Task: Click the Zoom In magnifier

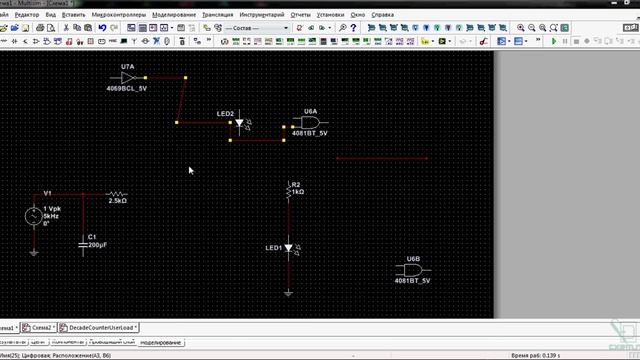Action: (520, 28)
